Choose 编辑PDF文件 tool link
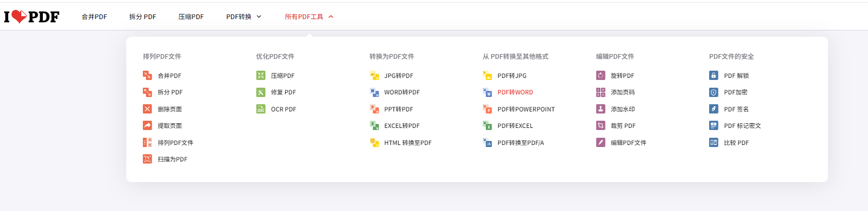Image resolution: width=868 pixels, height=211 pixels. [628, 143]
